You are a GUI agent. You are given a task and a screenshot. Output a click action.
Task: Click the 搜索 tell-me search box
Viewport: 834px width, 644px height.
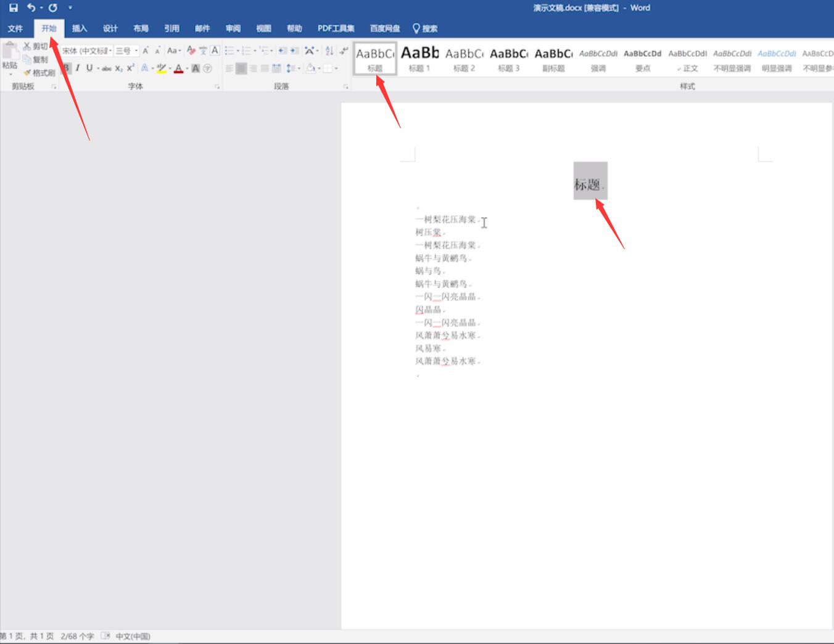(x=425, y=28)
